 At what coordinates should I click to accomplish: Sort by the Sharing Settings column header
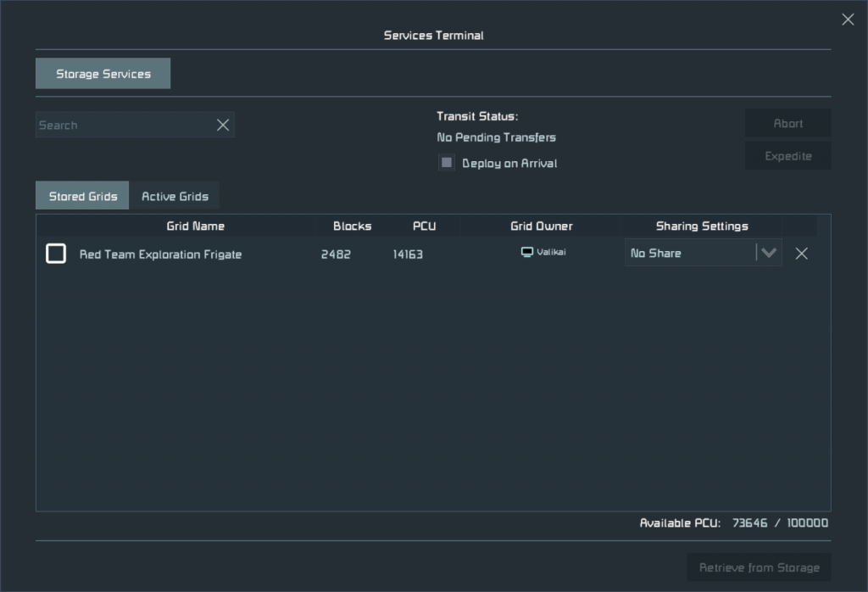702,226
